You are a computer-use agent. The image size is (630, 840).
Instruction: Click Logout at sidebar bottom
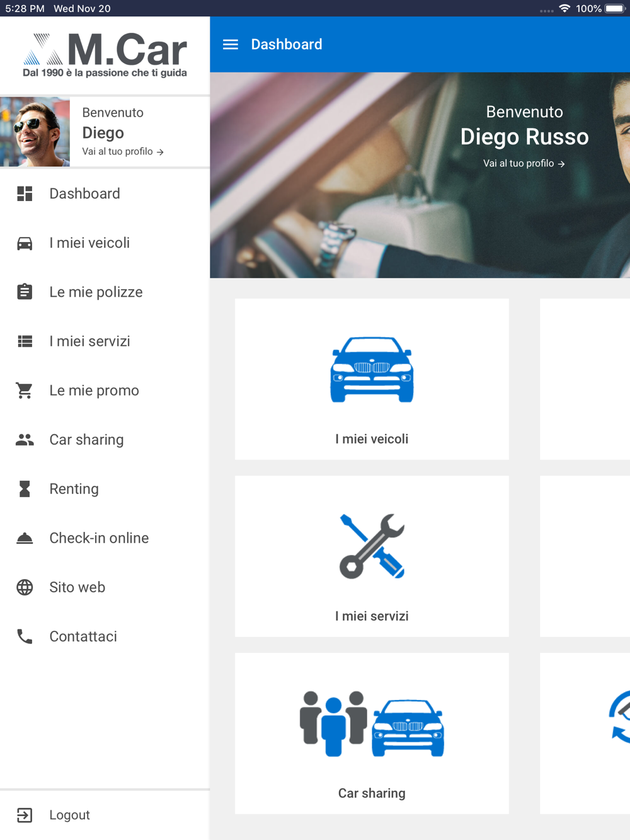(x=105, y=815)
